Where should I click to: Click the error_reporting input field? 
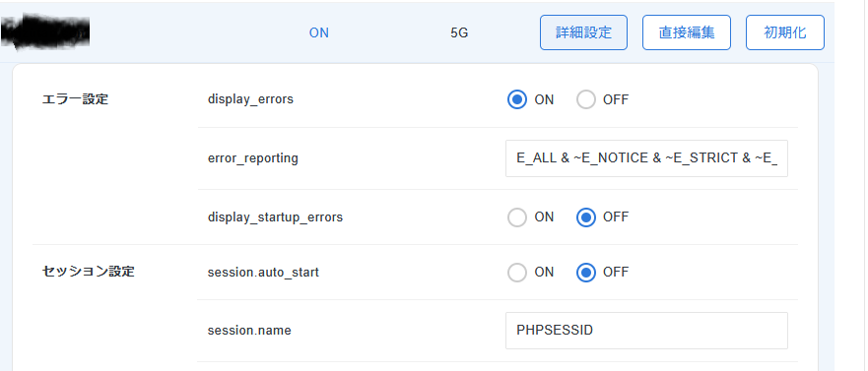646,158
